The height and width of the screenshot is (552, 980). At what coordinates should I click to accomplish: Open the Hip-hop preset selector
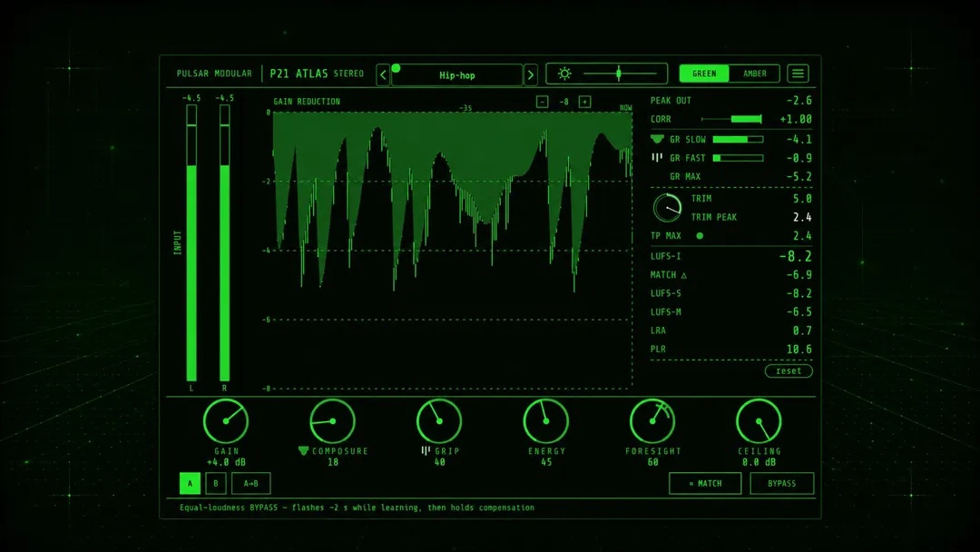point(456,75)
